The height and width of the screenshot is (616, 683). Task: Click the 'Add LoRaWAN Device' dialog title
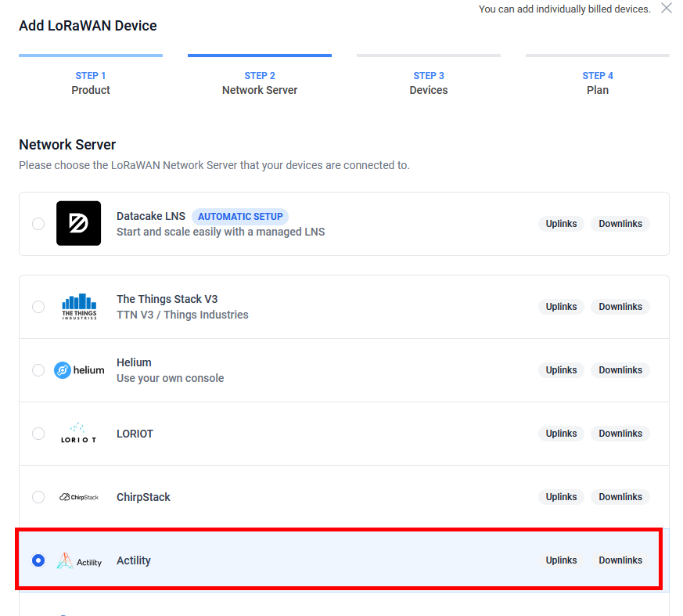coord(88,26)
